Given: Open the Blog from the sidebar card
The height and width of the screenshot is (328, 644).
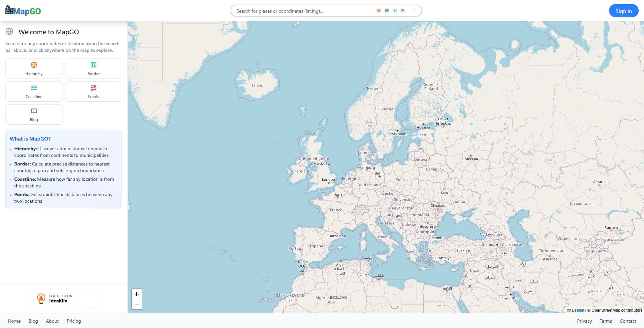Looking at the screenshot, I should (34, 114).
